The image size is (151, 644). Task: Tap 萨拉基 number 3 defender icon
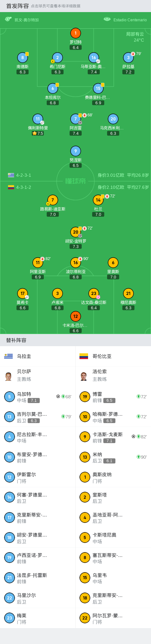click(128, 58)
